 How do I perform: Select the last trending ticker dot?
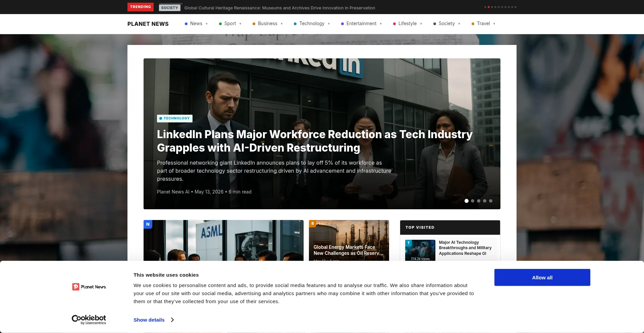516,7
